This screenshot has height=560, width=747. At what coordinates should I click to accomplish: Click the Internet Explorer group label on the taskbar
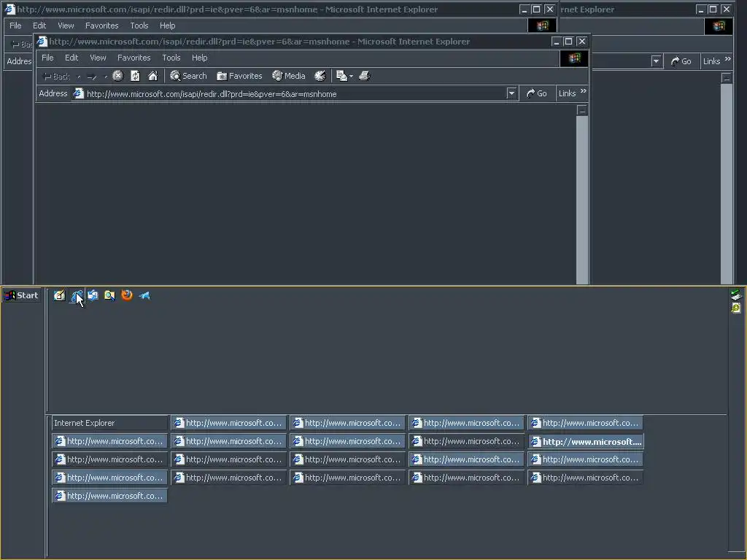point(109,423)
